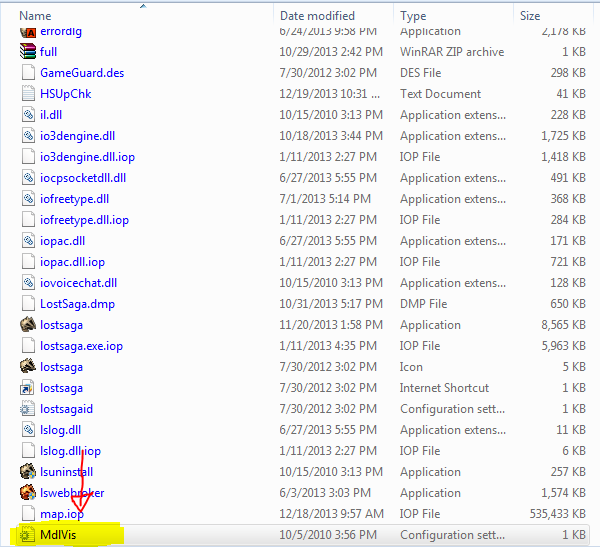The image size is (600, 547).
Task: Click the lostsaga Internet Shortcut icon
Action: click(28, 388)
